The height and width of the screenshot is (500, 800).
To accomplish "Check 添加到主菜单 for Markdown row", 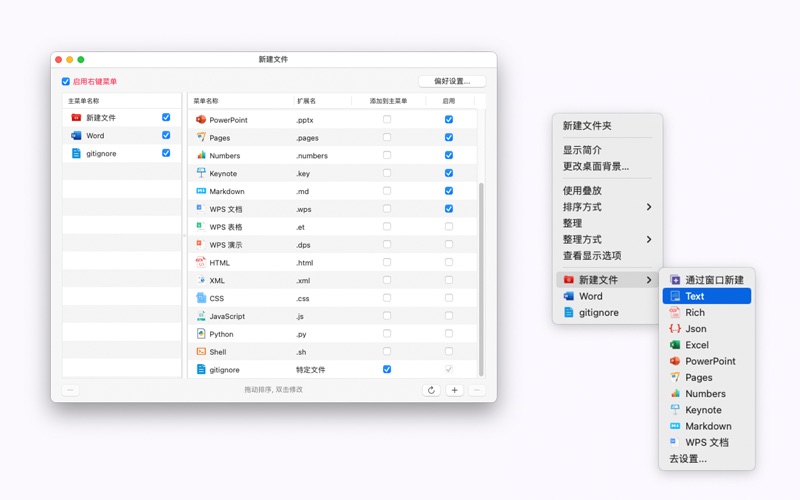I will (x=387, y=191).
